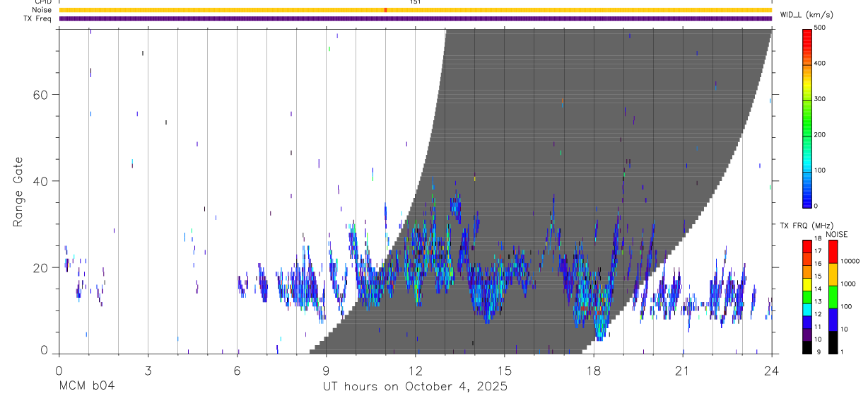Pick the cyan 12–13 MHz frequency swatch

click(807, 310)
